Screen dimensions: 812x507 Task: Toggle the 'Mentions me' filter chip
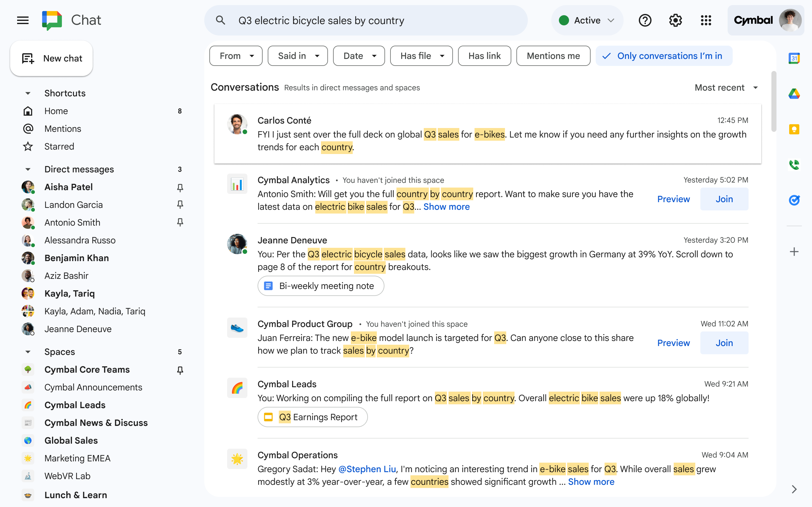[553, 56]
